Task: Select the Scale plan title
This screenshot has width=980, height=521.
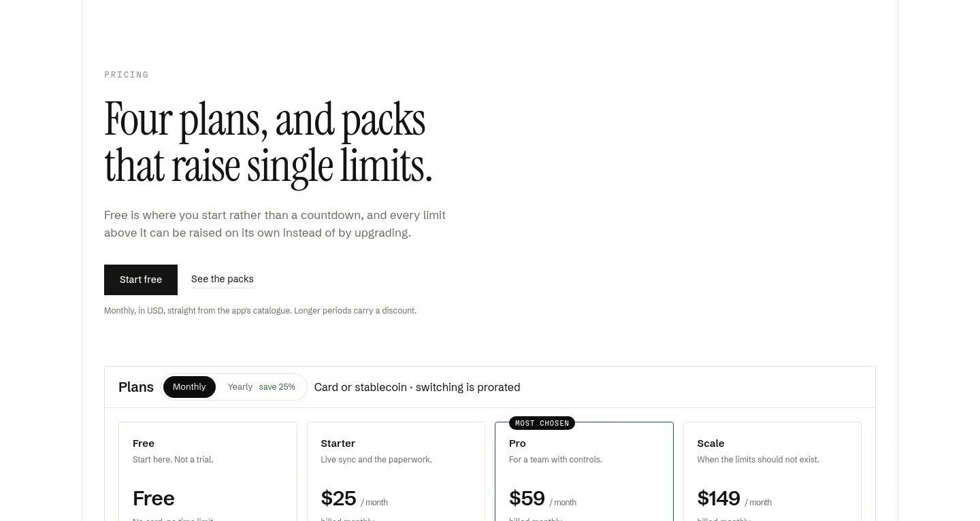Action: [x=710, y=443]
